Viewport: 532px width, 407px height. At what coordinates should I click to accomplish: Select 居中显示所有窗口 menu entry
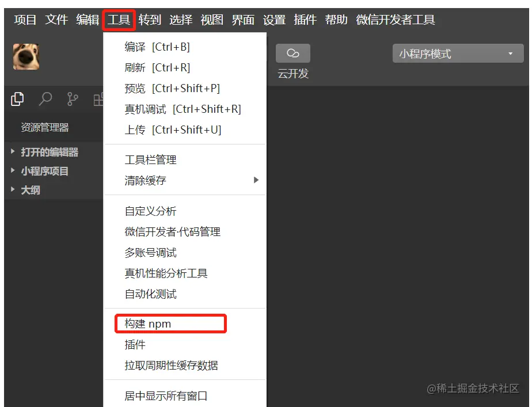coord(185,396)
